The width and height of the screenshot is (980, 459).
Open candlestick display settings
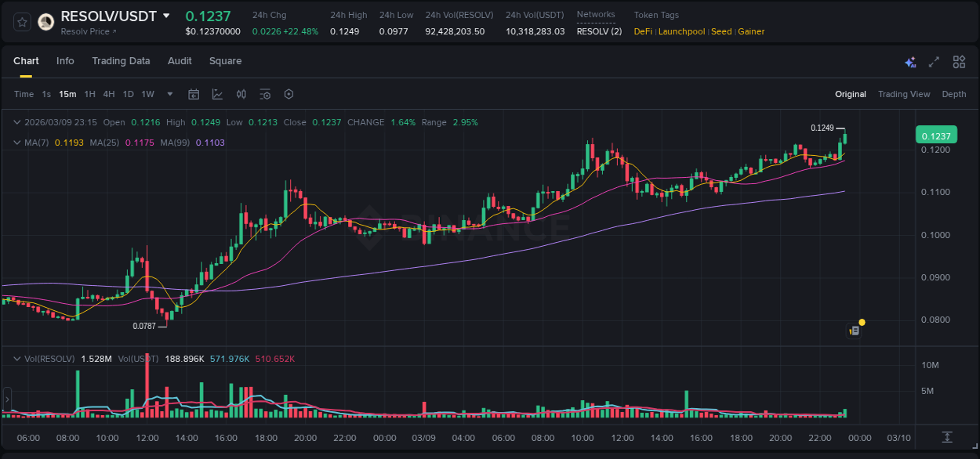(241, 94)
